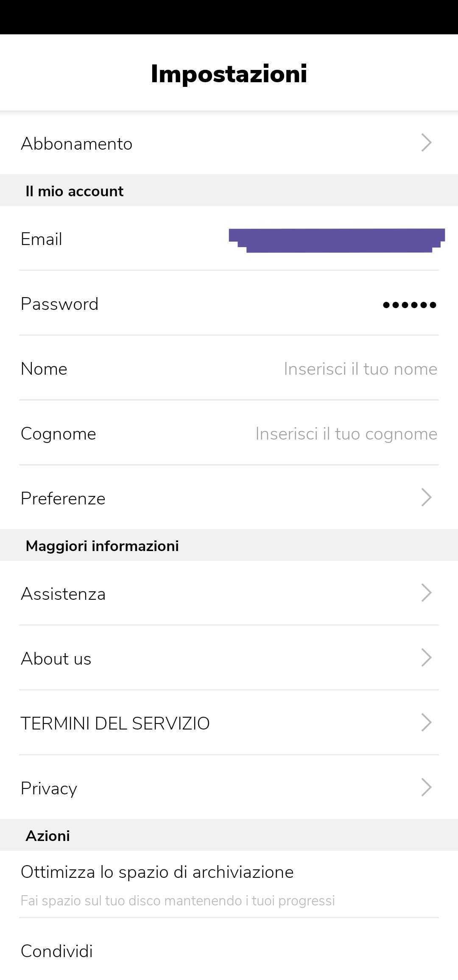
Task: Open the Preferenze row label
Action: point(63,498)
